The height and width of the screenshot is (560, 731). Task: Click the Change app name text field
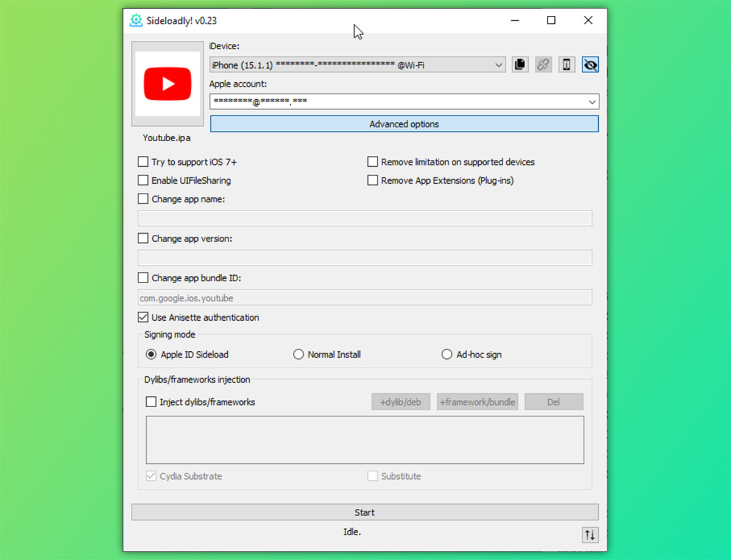[365, 219]
